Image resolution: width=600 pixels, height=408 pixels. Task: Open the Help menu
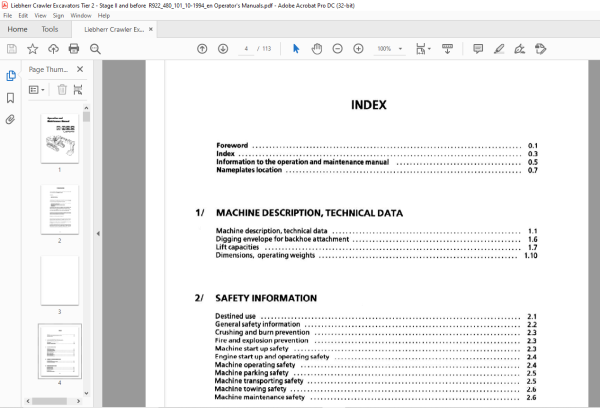104,16
